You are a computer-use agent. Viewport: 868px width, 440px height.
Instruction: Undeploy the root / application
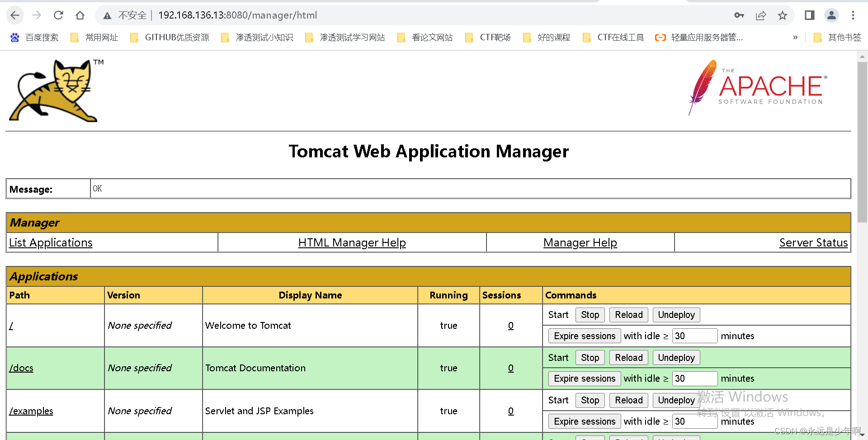pos(676,315)
